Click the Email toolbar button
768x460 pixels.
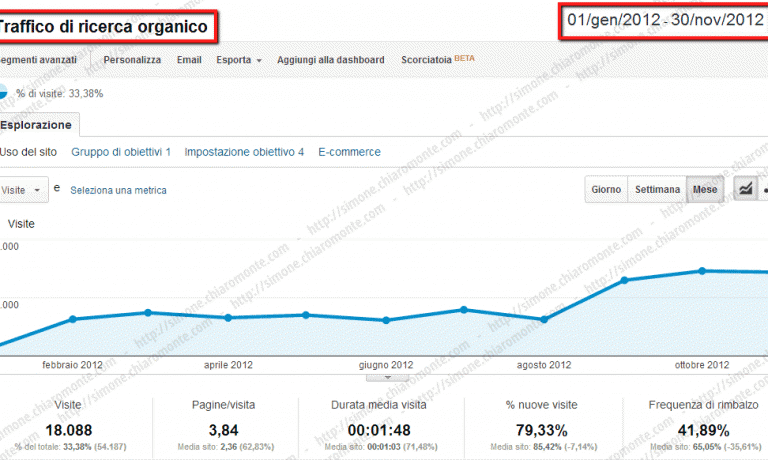tap(189, 60)
